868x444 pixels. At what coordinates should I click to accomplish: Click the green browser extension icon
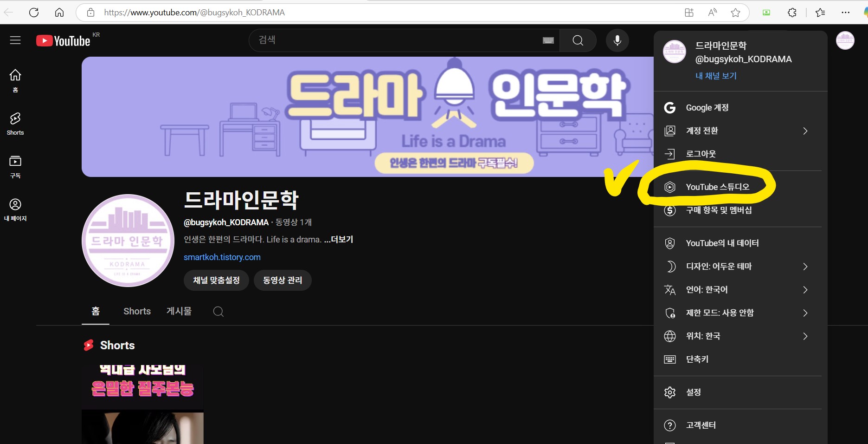(x=766, y=13)
